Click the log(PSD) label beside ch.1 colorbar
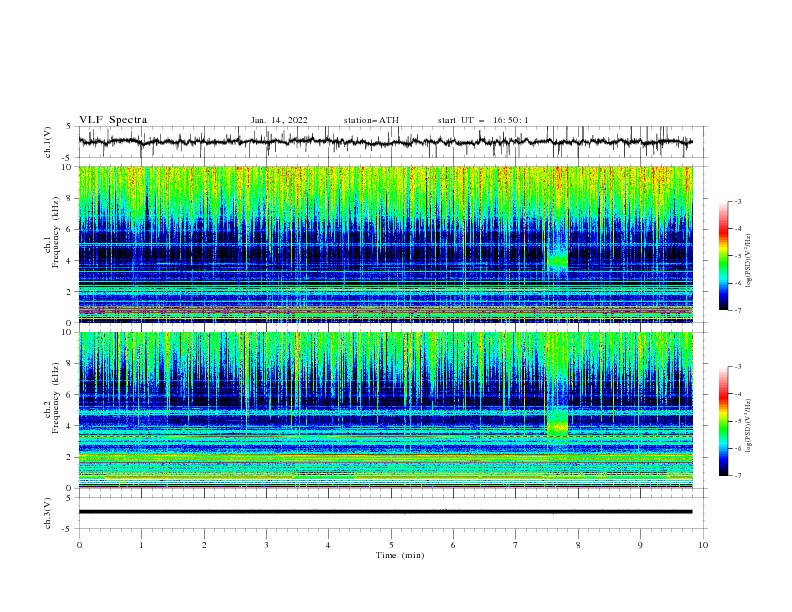Image resolution: width=792 pixels, height=612 pixels. [748, 261]
